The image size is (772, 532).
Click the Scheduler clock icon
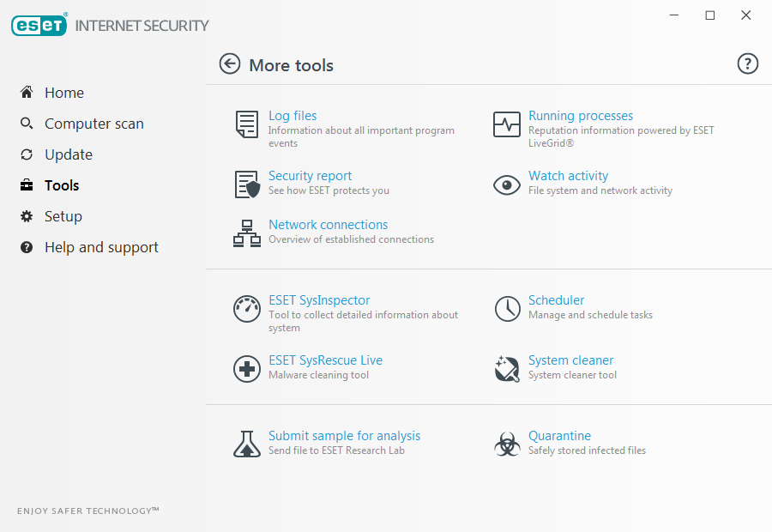[507, 309]
